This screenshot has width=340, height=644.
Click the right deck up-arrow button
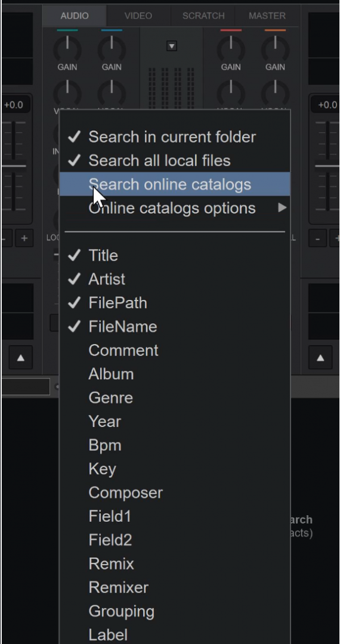point(320,358)
